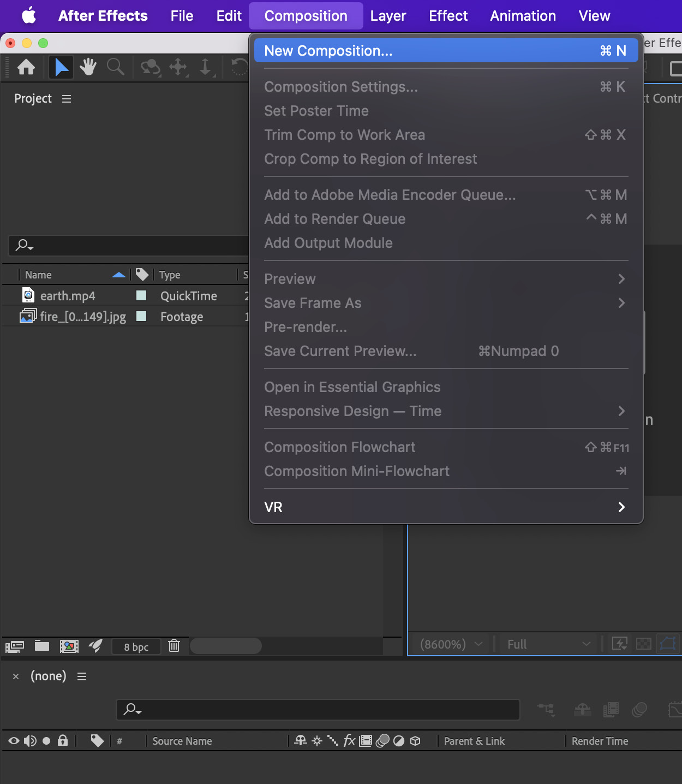The width and height of the screenshot is (682, 784).
Task: Expand the Preview submenu arrow
Action: 621,279
